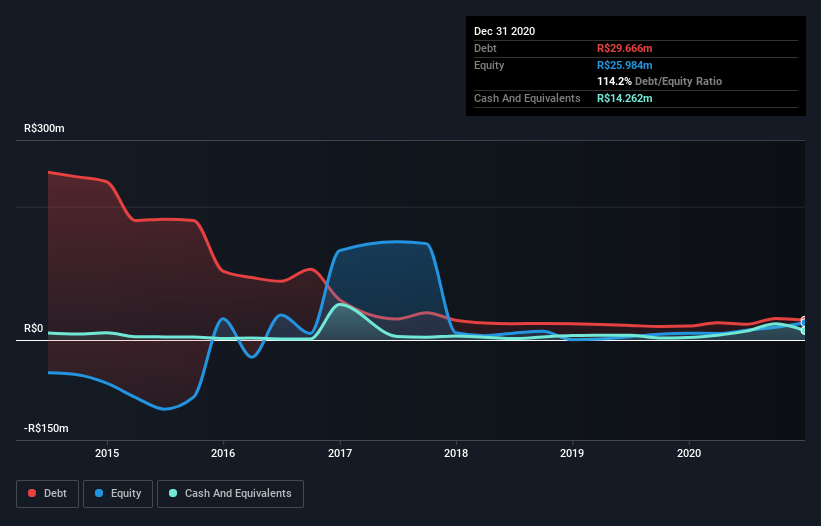Image resolution: width=821 pixels, height=526 pixels.
Task: Click the blue Equity legend dot
Action: coord(99,493)
